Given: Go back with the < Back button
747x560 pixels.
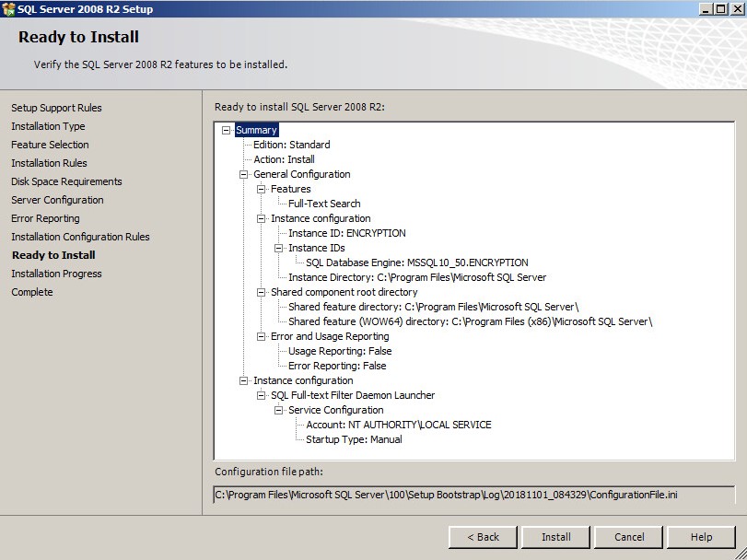Looking at the screenshot, I should click(483, 537).
